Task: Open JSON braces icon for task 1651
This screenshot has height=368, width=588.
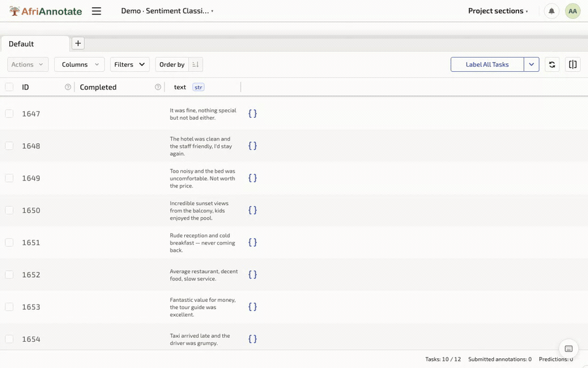Action: click(252, 243)
